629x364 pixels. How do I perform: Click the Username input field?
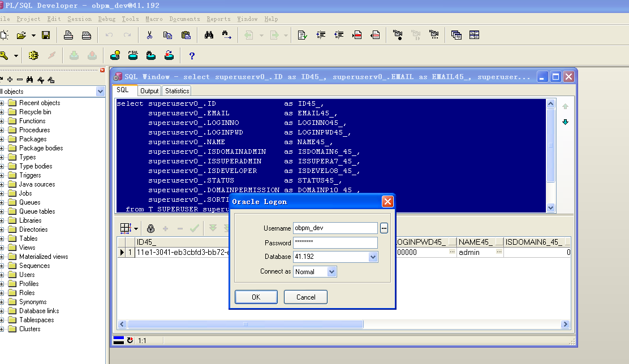335,228
